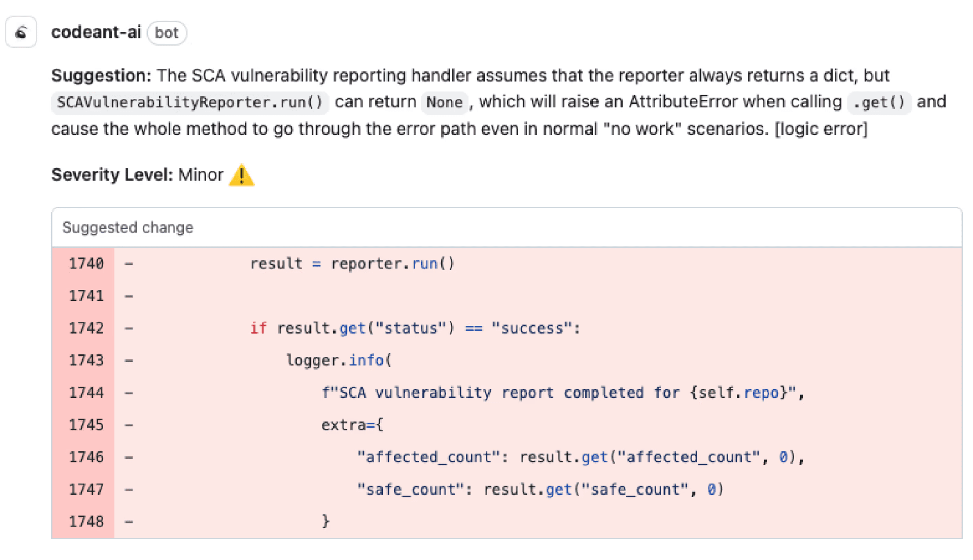Toggle line 1740 removal marker
The image size is (973, 560).
pyautogui.click(x=129, y=263)
